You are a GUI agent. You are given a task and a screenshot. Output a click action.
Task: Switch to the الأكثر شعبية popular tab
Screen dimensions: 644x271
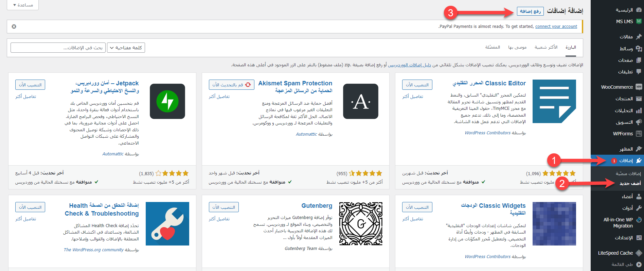[546, 47]
